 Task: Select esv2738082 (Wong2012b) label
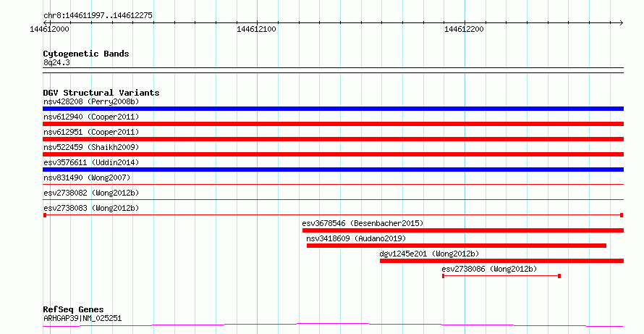91,193
